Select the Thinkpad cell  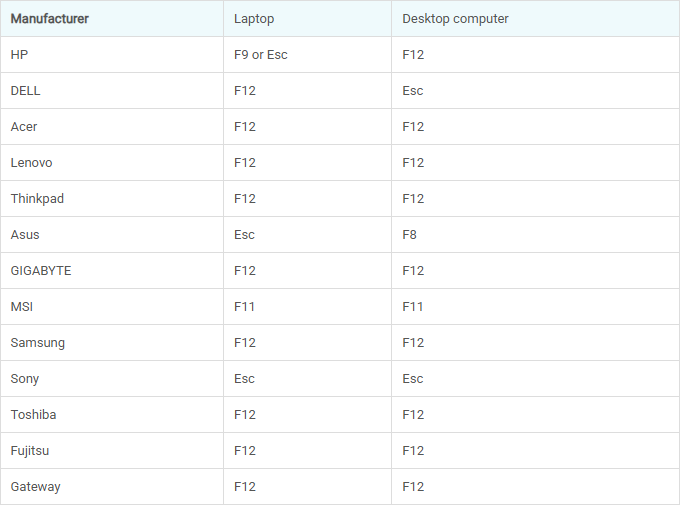point(37,199)
